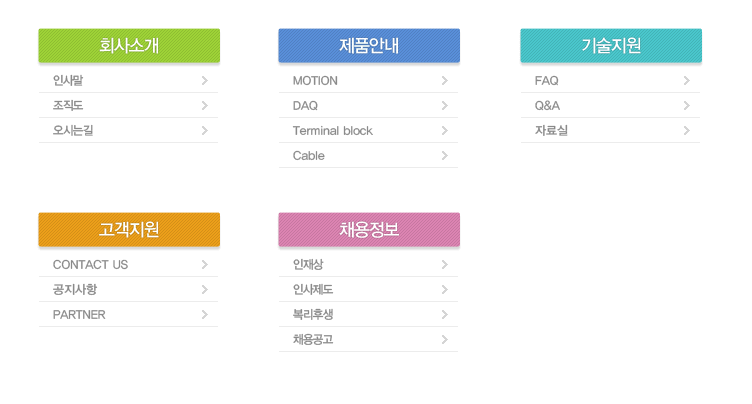Select the 고객지원 orange header
752x404 pixels.
[x=129, y=229]
